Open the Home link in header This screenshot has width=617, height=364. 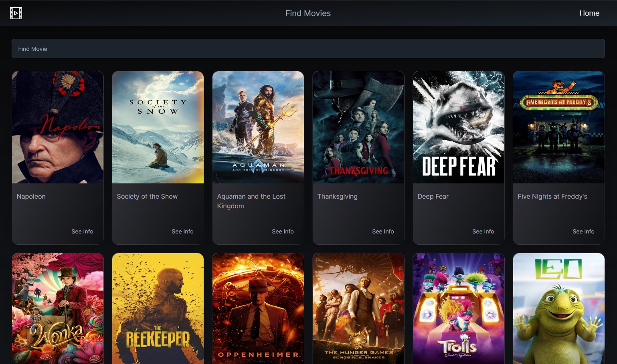[589, 13]
